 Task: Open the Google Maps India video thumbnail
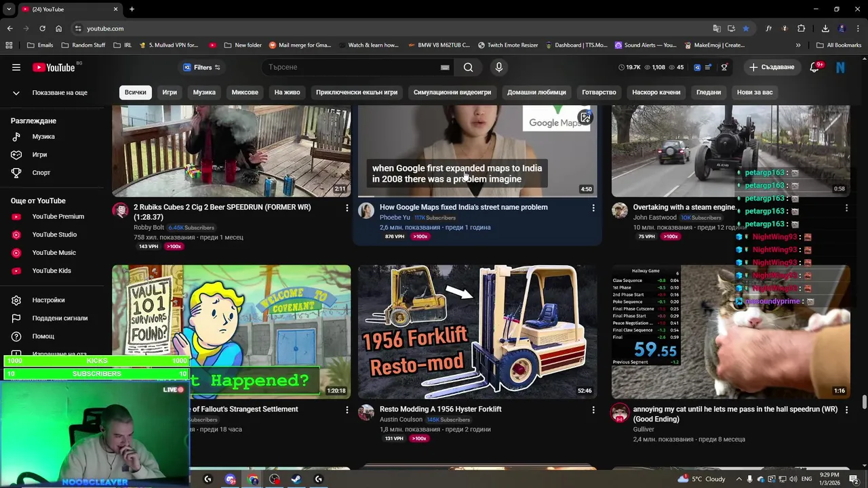(477, 150)
